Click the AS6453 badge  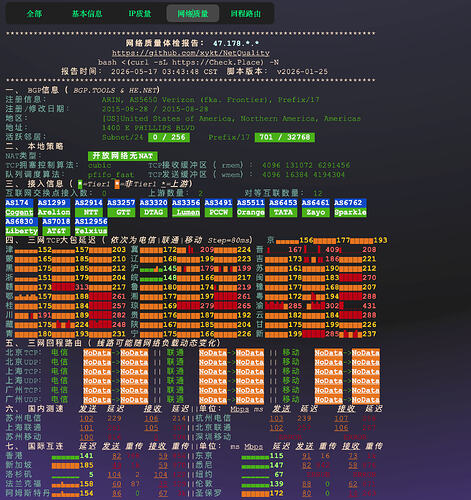point(283,203)
